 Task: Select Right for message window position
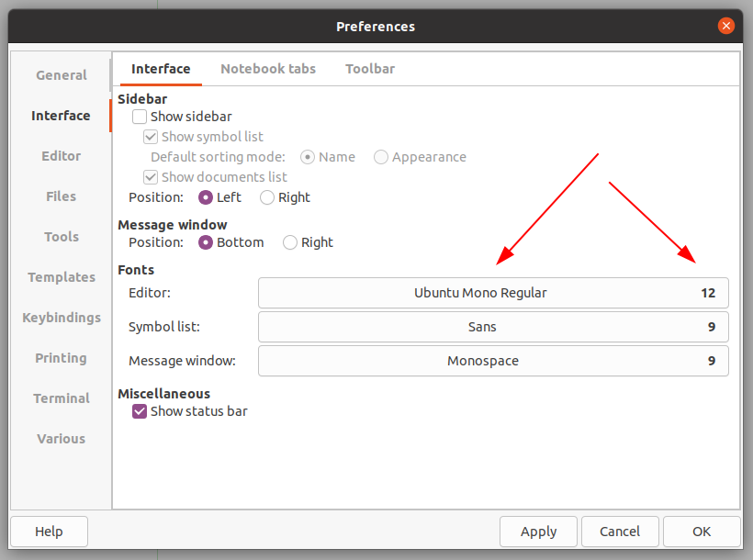(290, 242)
